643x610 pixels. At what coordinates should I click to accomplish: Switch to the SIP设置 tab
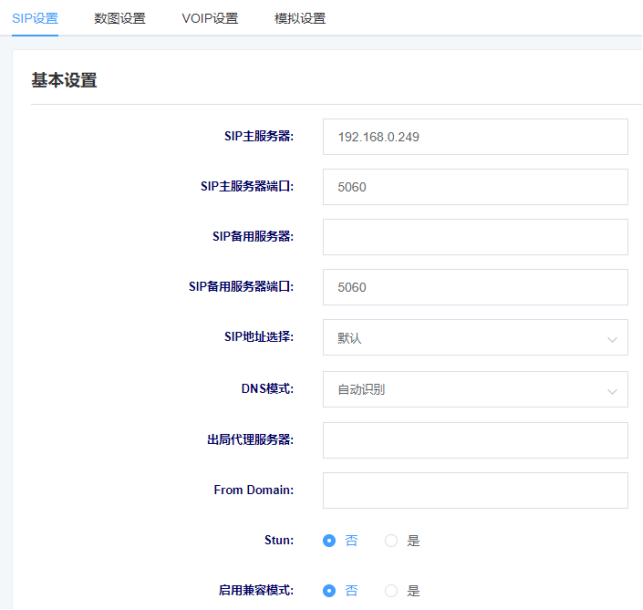35,18
